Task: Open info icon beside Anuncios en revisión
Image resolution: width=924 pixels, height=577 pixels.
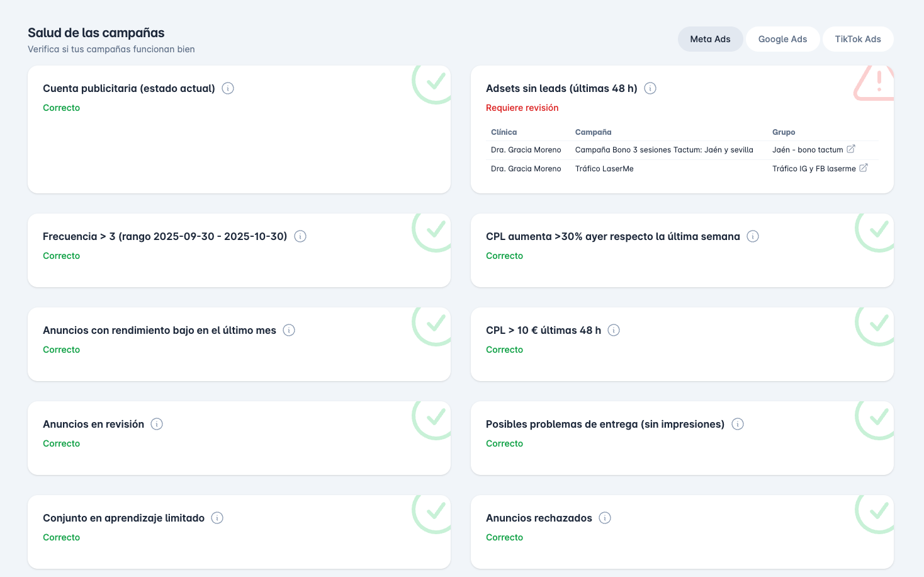Action: pyautogui.click(x=157, y=424)
